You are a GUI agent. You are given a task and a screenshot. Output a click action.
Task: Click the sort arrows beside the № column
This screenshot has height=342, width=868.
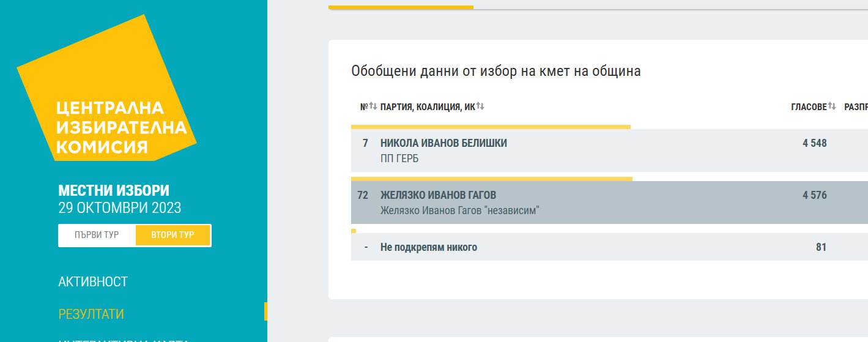click(373, 106)
